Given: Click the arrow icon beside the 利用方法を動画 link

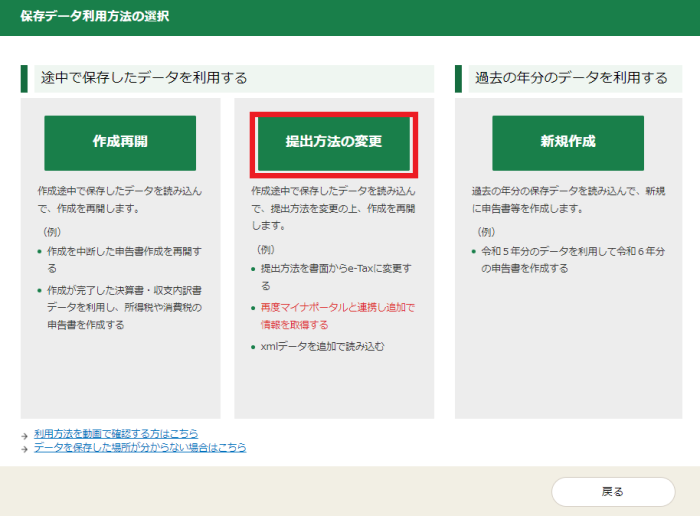Looking at the screenshot, I should 24,435.
